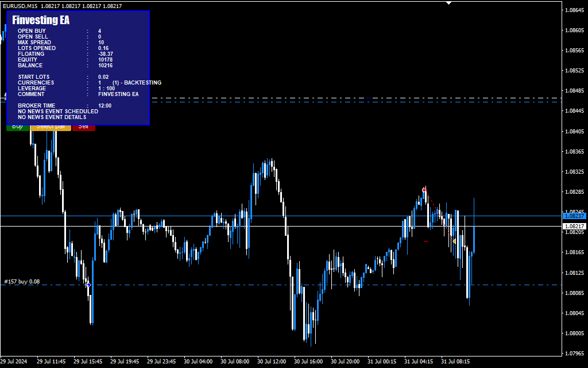588x368 pixels.
Task: Click the small red dash mark below the 31 Jul candles
Action: click(x=425, y=241)
